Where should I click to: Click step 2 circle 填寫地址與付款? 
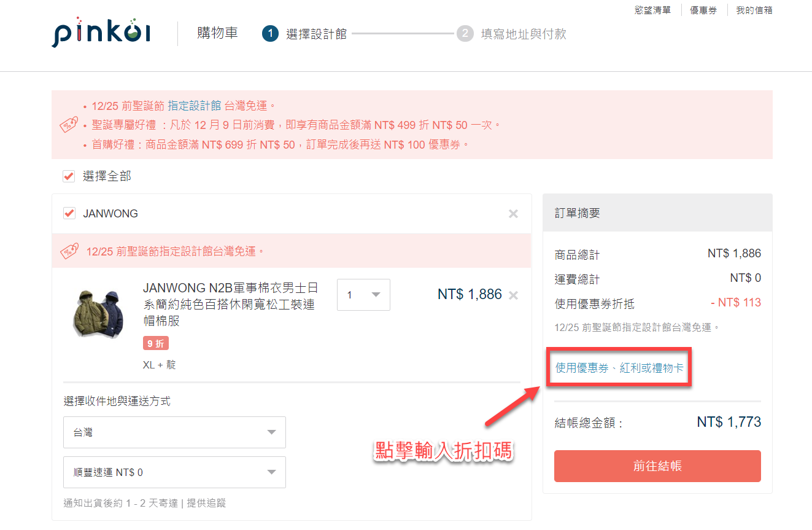pyautogui.click(x=465, y=34)
